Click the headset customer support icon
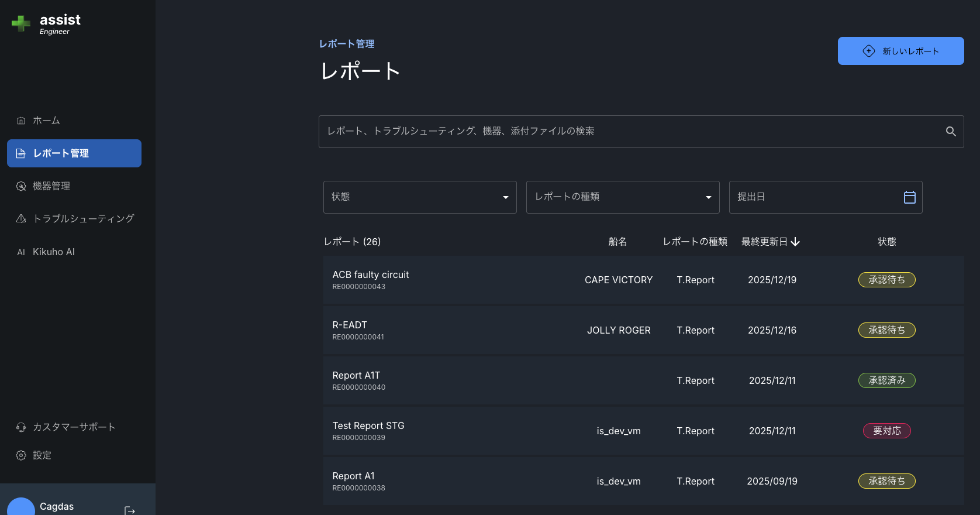Screen dimensions: 980x515 pyautogui.click(x=21, y=427)
